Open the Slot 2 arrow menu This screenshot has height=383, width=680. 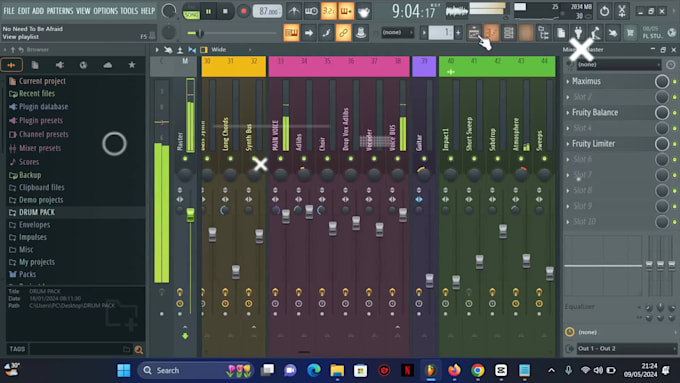(x=568, y=97)
